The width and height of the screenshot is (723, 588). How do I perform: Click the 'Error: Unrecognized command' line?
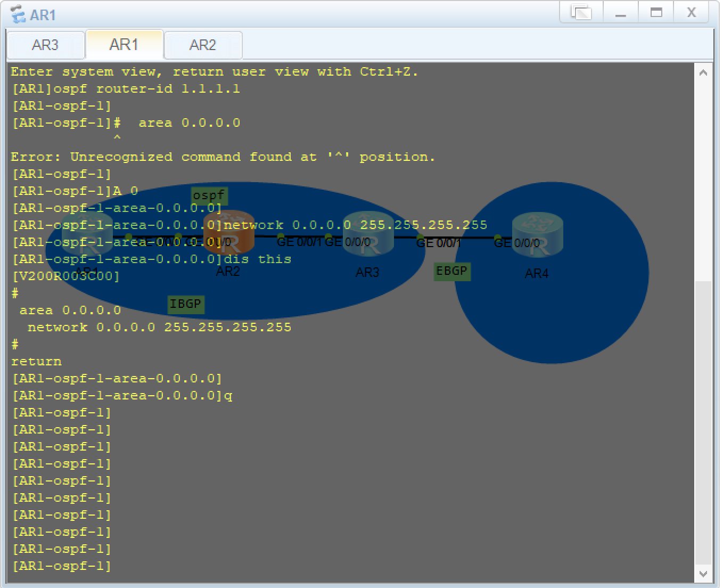pyautogui.click(x=223, y=157)
